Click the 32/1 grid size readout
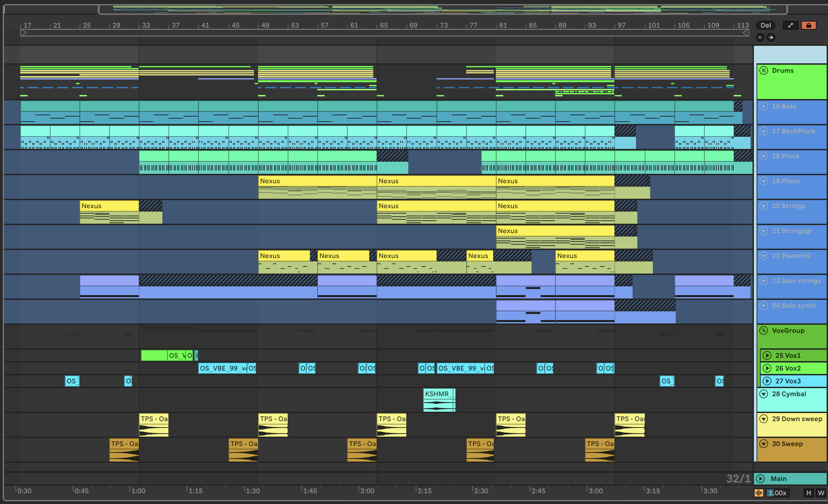828x504 pixels. tap(739, 478)
